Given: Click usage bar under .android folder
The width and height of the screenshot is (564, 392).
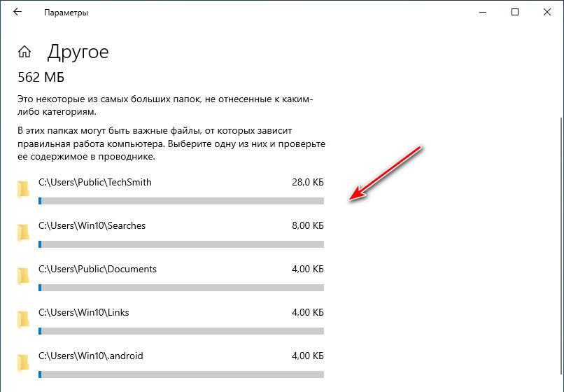Looking at the screenshot, I should (181, 374).
